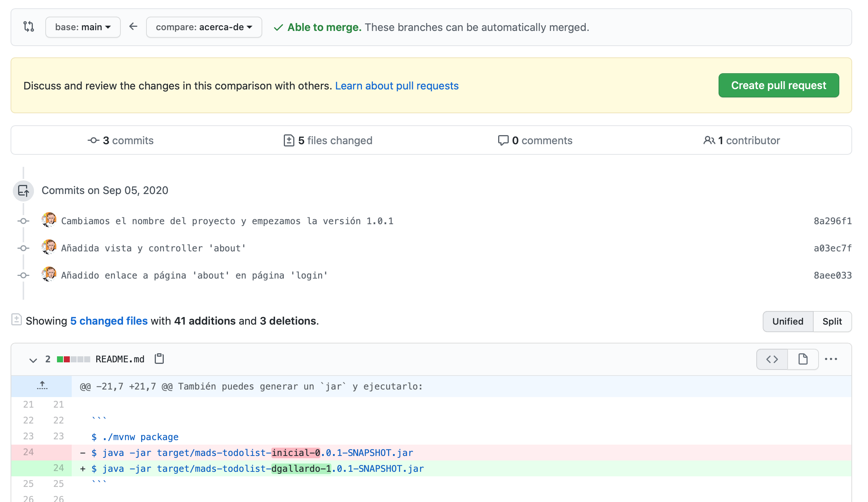Switch to the 0 comments tab
Image resolution: width=868 pixels, height=502 pixels.
click(535, 140)
